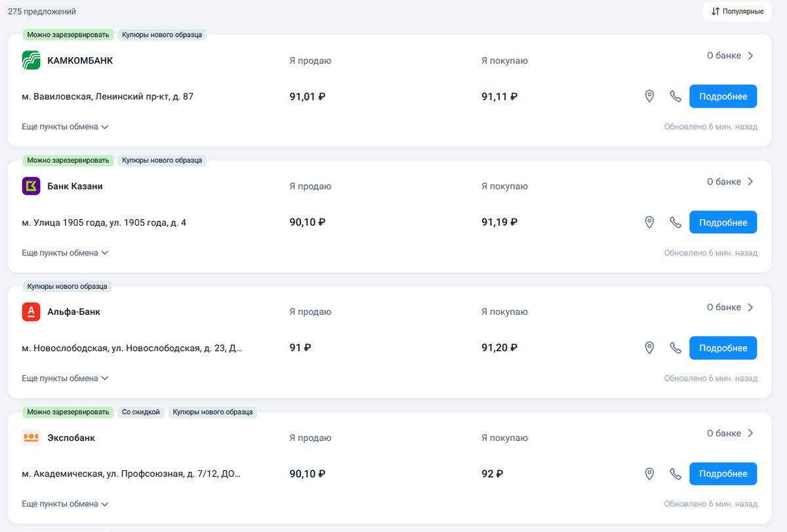Expand Еще пункты обмена under Альфа-Банк
This screenshot has height=532, width=787.
(x=65, y=379)
